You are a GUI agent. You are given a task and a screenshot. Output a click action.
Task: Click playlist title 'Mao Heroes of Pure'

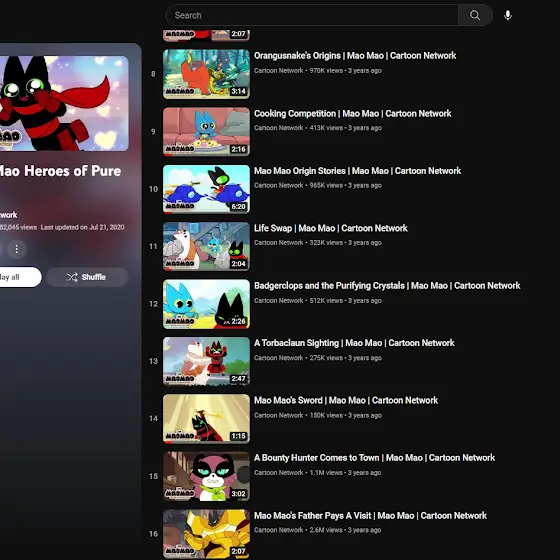(60, 171)
